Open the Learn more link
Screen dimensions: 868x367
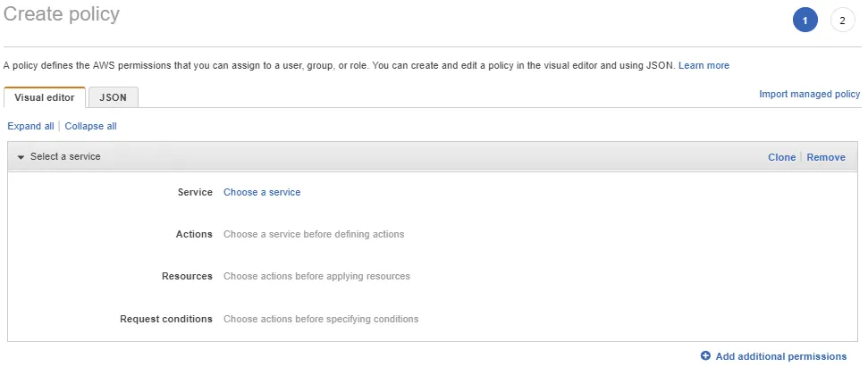(x=704, y=65)
